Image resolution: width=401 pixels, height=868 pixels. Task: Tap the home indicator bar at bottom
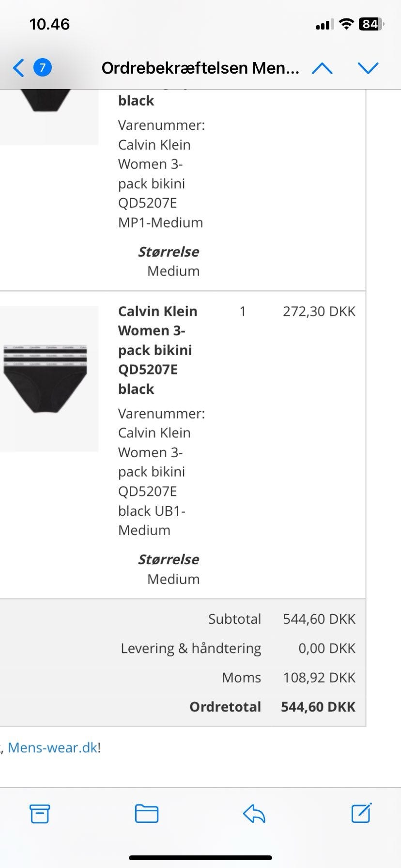(x=200, y=858)
